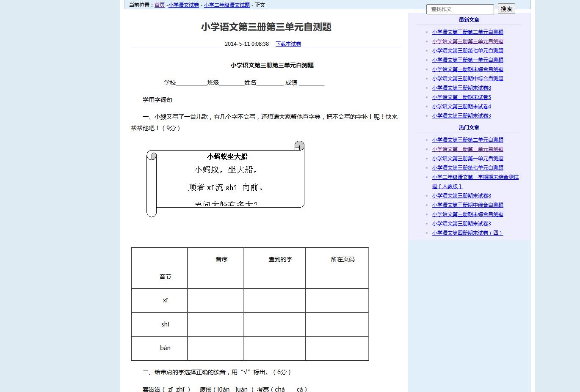Open 第二单元自测题 under 最新文章
Screen dimensions: 580x392
468,32
